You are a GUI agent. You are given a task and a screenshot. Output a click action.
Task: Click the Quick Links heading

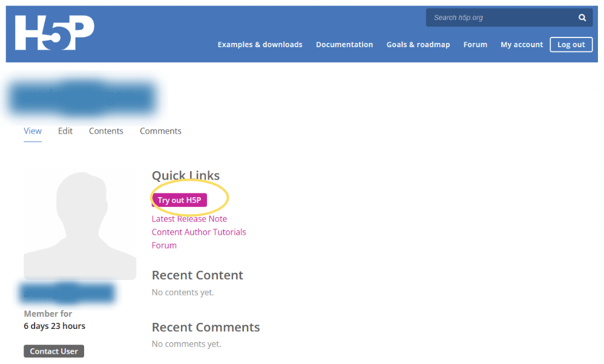tap(186, 175)
